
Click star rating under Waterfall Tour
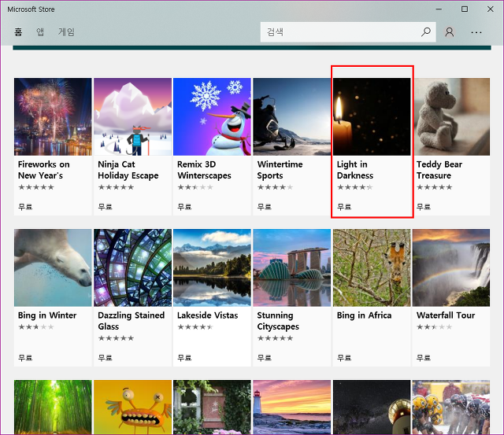pyautogui.click(x=435, y=327)
